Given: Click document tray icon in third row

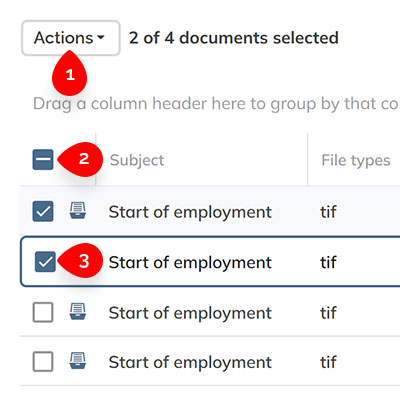Looking at the screenshot, I should click(78, 312).
